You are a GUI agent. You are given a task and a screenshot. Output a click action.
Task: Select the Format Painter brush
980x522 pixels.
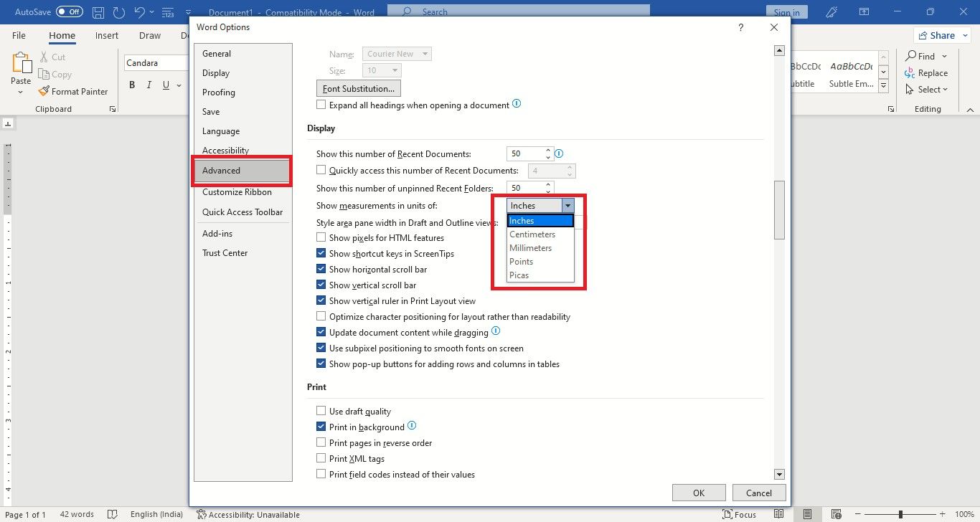(44, 92)
